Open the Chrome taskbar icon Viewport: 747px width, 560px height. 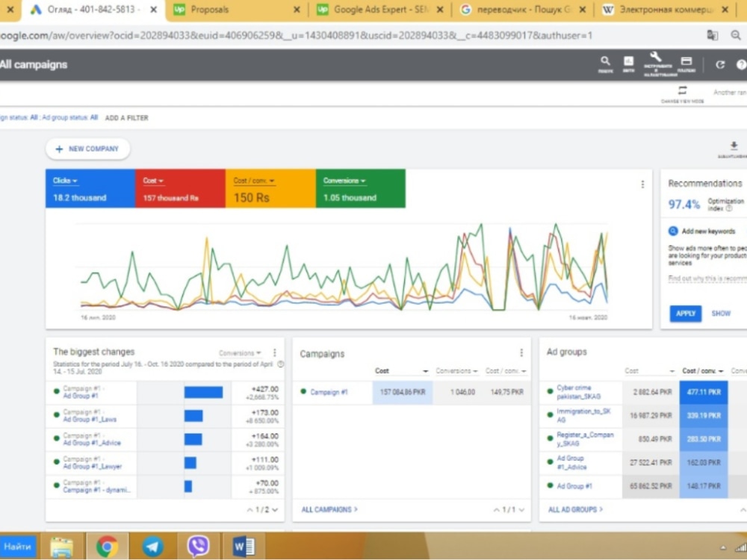pyautogui.click(x=107, y=546)
